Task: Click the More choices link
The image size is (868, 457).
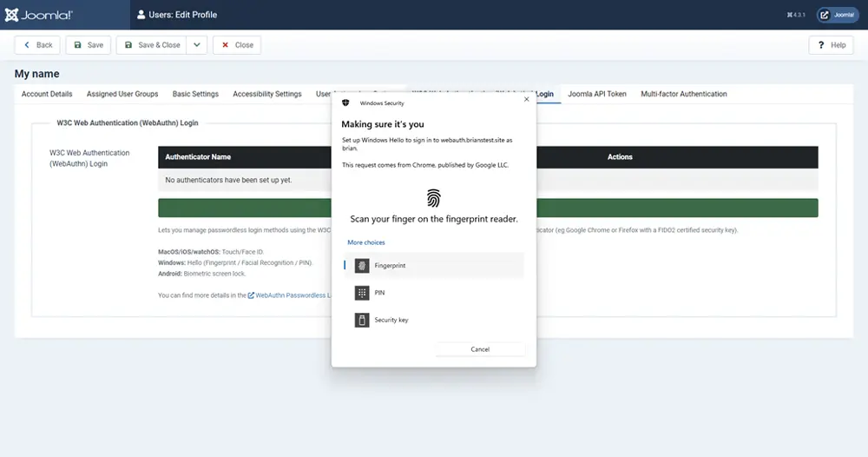Action: (x=366, y=242)
